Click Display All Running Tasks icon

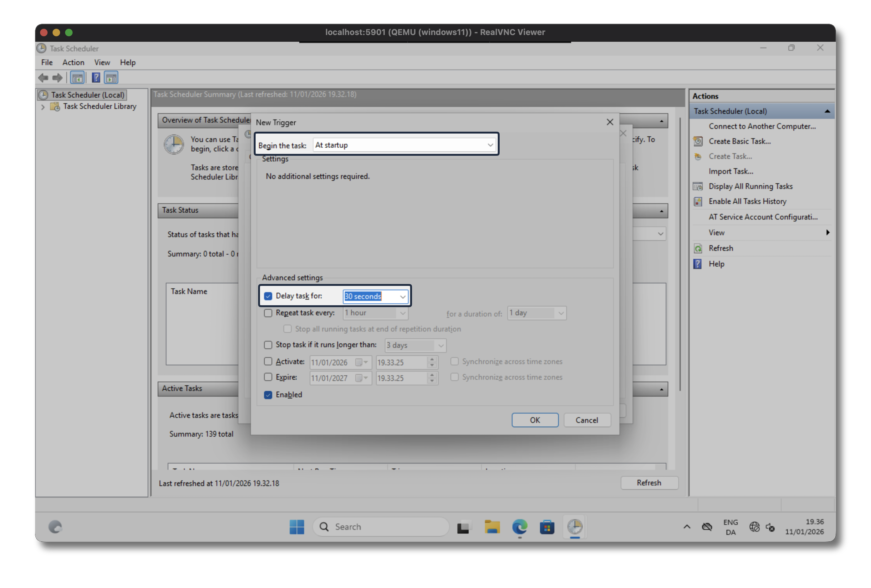(698, 186)
